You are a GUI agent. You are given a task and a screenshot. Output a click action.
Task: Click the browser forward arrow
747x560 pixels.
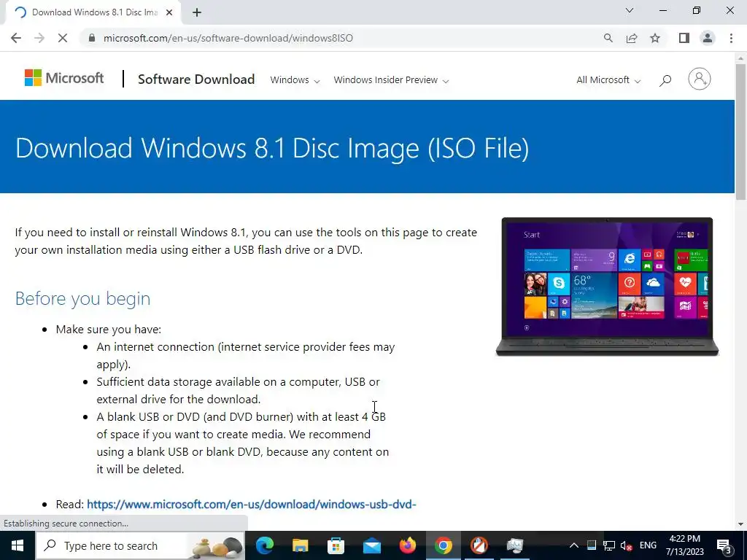(x=39, y=38)
